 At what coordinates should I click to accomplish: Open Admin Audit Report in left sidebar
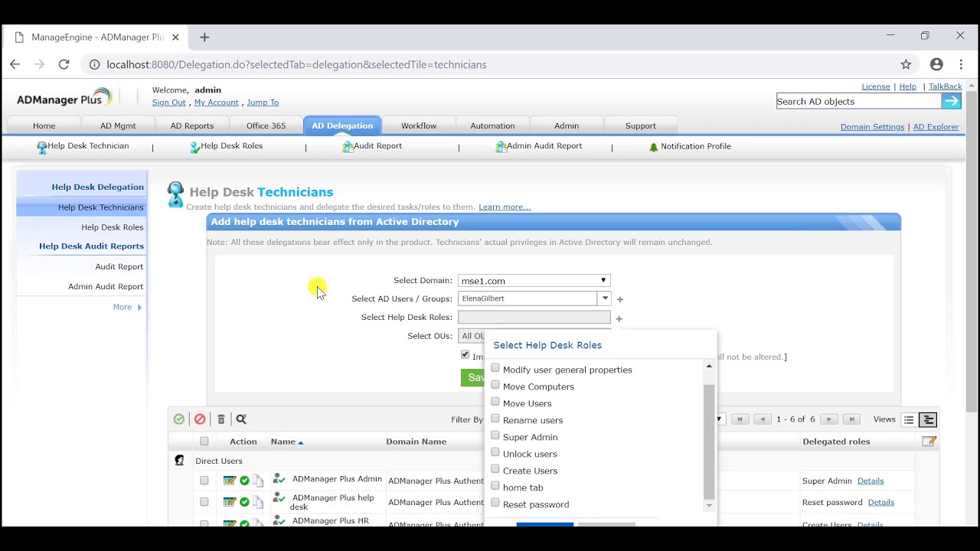[106, 286]
